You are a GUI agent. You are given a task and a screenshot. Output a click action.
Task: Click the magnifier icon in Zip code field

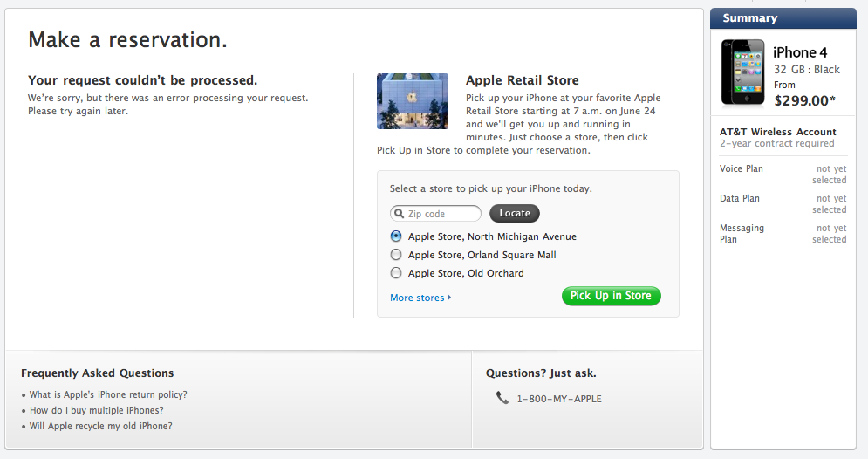pyautogui.click(x=399, y=213)
